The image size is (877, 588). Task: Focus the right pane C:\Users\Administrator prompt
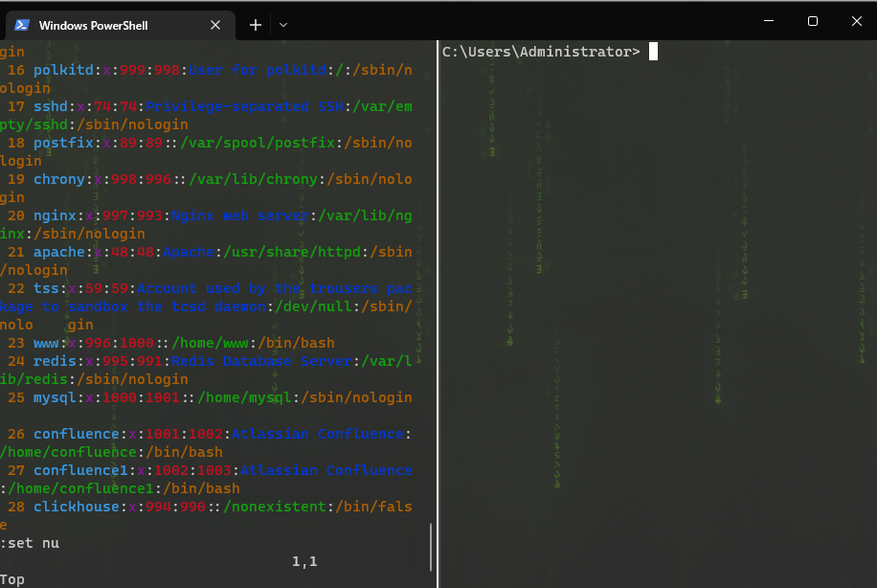(x=541, y=52)
